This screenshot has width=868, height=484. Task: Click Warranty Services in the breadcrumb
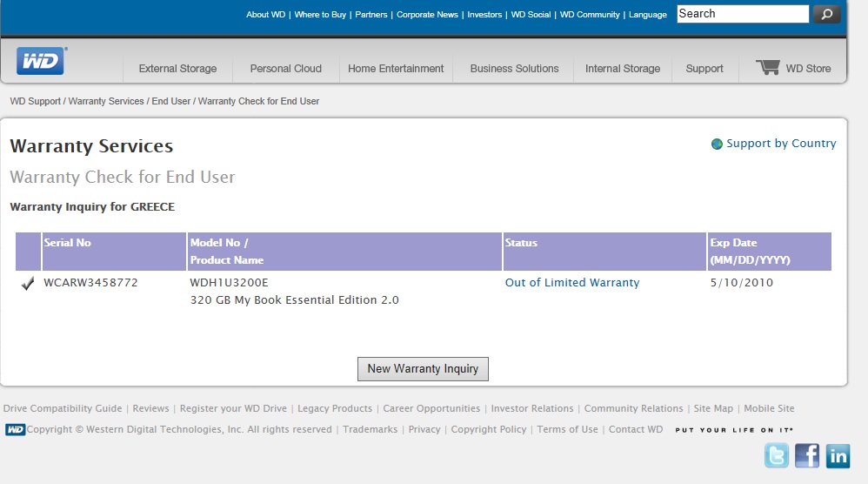(x=106, y=101)
